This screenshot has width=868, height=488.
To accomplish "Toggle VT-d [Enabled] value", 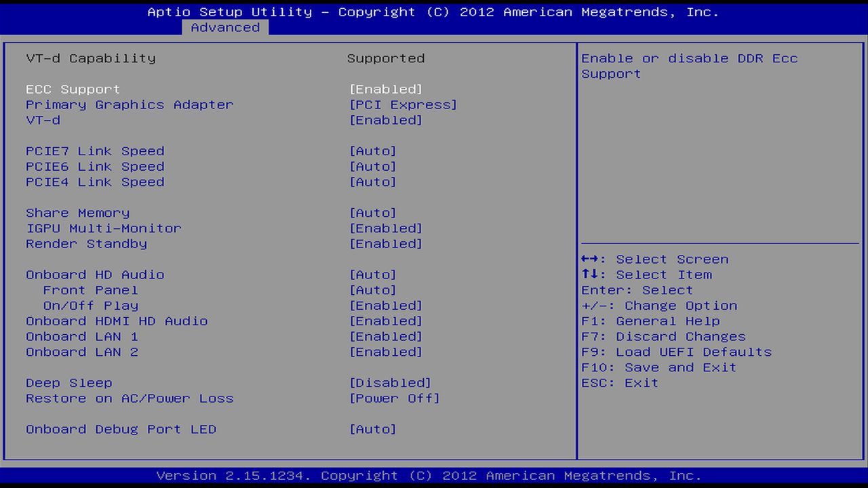I will [386, 120].
